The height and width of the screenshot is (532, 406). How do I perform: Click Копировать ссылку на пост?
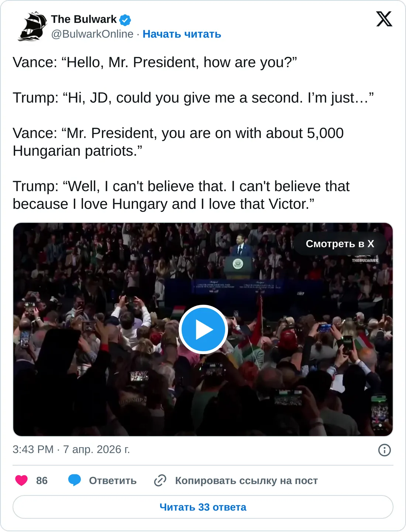[246, 481]
